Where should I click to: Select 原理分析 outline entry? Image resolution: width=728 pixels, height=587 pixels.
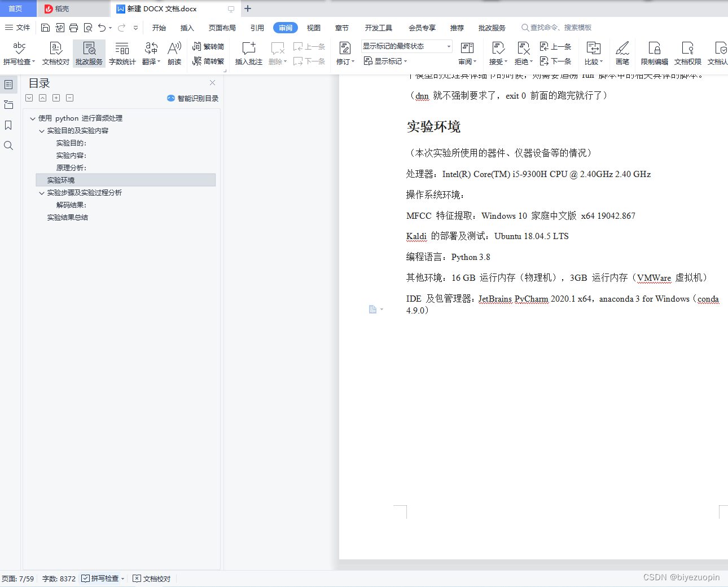point(71,168)
